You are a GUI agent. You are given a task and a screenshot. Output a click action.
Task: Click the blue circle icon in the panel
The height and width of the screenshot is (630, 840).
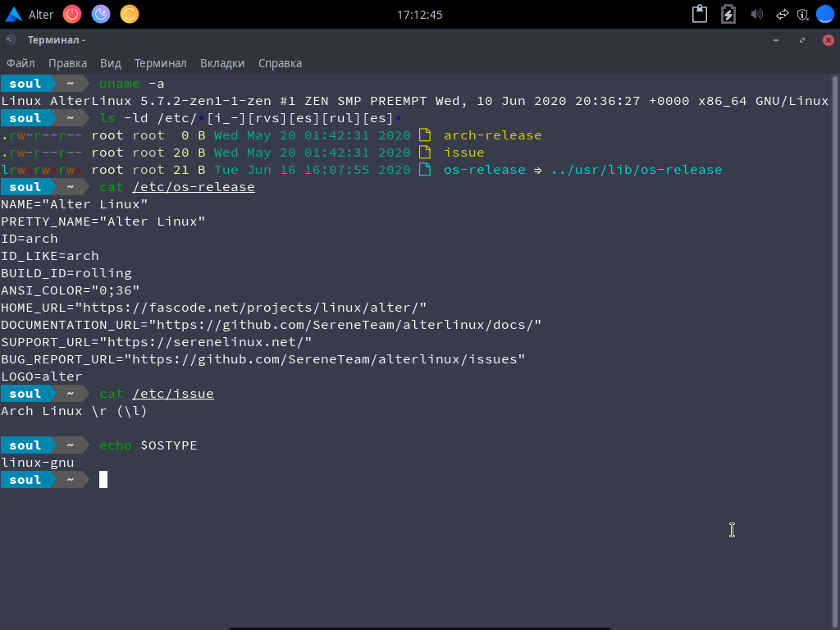point(825,14)
